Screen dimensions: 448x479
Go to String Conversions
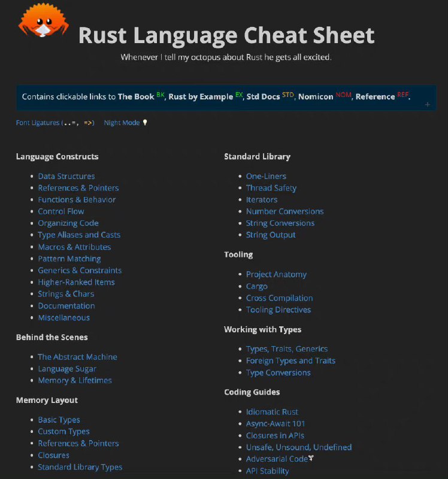pyautogui.click(x=280, y=223)
